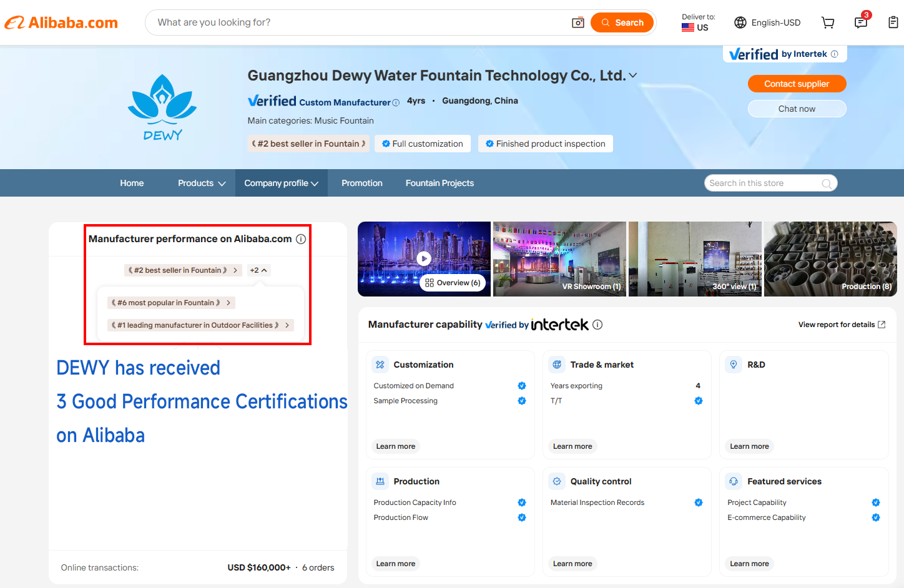Screen dimensions: 904x588
Task: Open the shopping cart
Action: coord(828,22)
